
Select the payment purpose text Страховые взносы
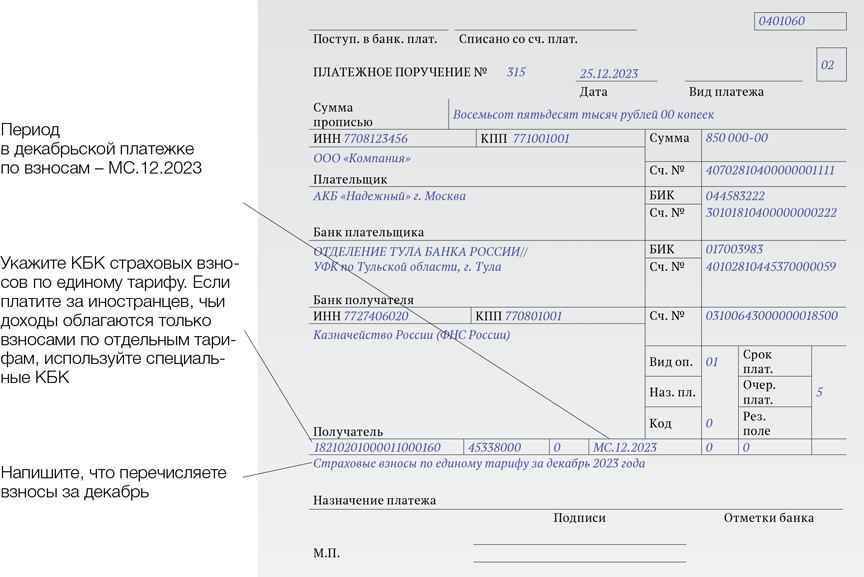[x=479, y=464]
